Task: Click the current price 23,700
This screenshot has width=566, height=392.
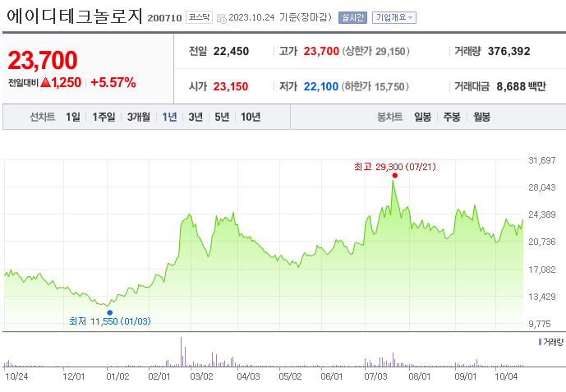Action: point(43,60)
